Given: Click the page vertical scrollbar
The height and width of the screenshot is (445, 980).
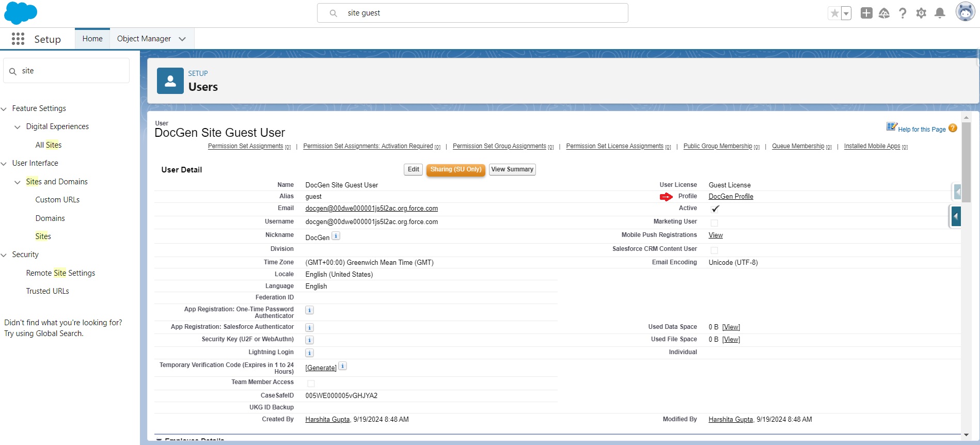Looking at the screenshot, I should pyautogui.click(x=966, y=161).
